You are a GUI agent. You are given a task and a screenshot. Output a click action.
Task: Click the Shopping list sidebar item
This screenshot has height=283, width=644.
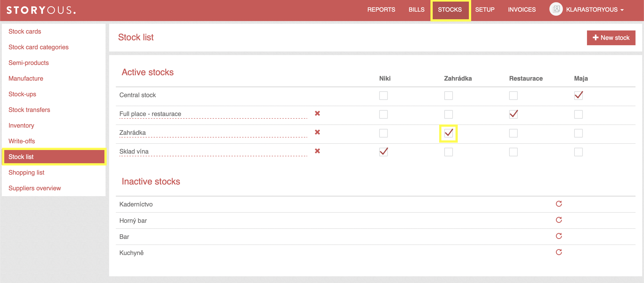pos(27,172)
